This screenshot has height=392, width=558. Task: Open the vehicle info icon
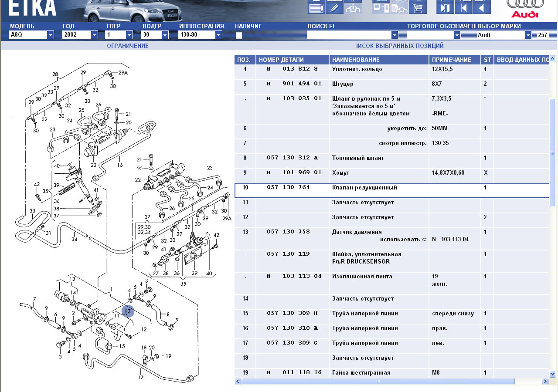[x=353, y=8]
